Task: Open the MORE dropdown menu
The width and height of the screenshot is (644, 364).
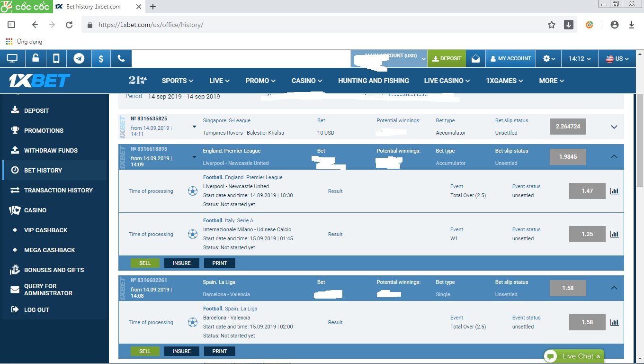Action: [x=552, y=81]
